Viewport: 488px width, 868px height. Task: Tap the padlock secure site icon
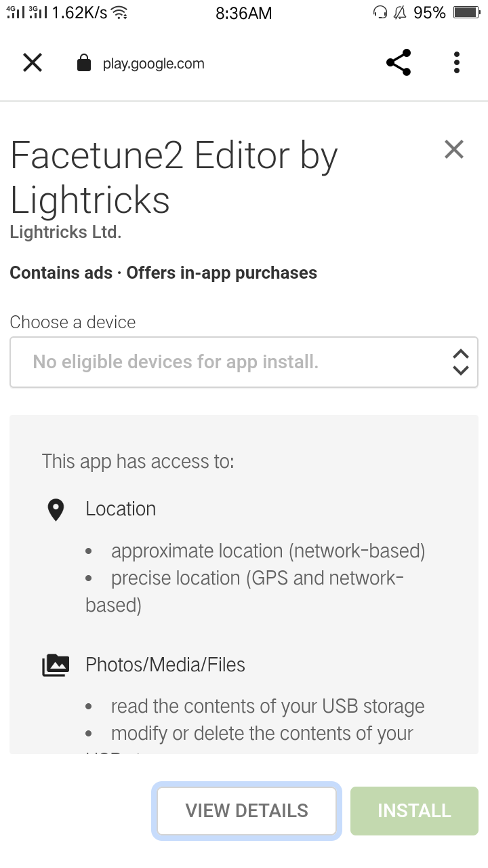84,64
